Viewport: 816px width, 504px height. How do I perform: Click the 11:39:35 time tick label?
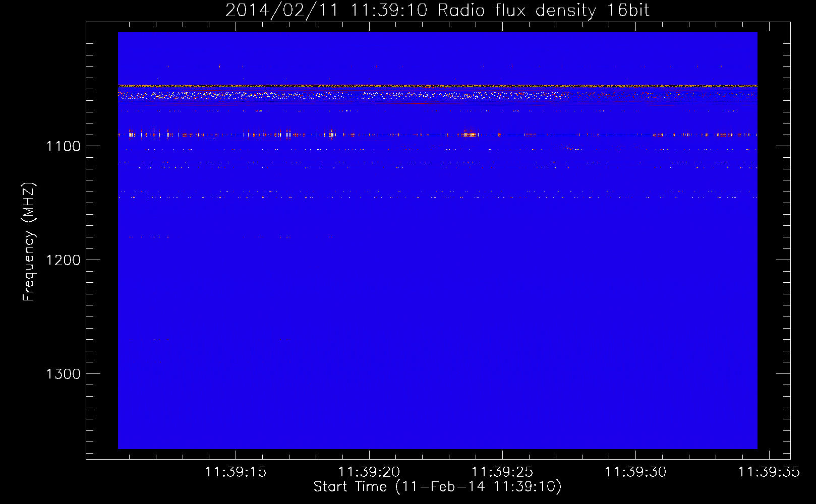pyautogui.click(x=769, y=472)
